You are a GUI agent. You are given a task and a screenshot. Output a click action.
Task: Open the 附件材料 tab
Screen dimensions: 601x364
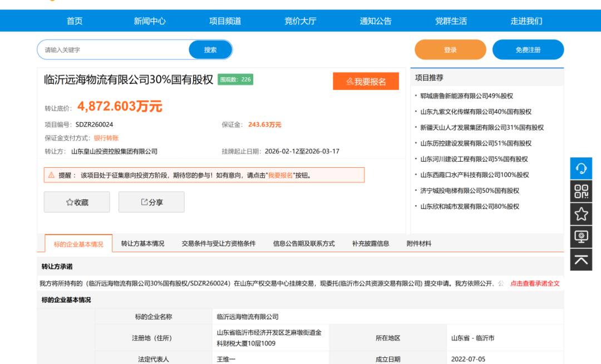coord(417,243)
